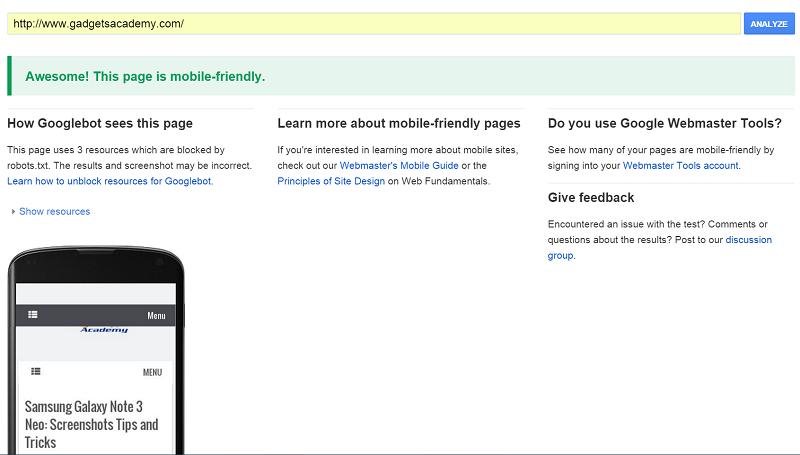
Task: Click the Show resources disclosure triangle
Action: (x=13, y=211)
